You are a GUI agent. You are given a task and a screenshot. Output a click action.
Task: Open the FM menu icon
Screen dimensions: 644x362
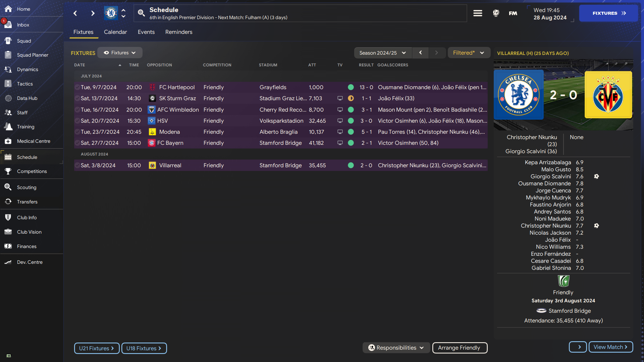click(513, 13)
